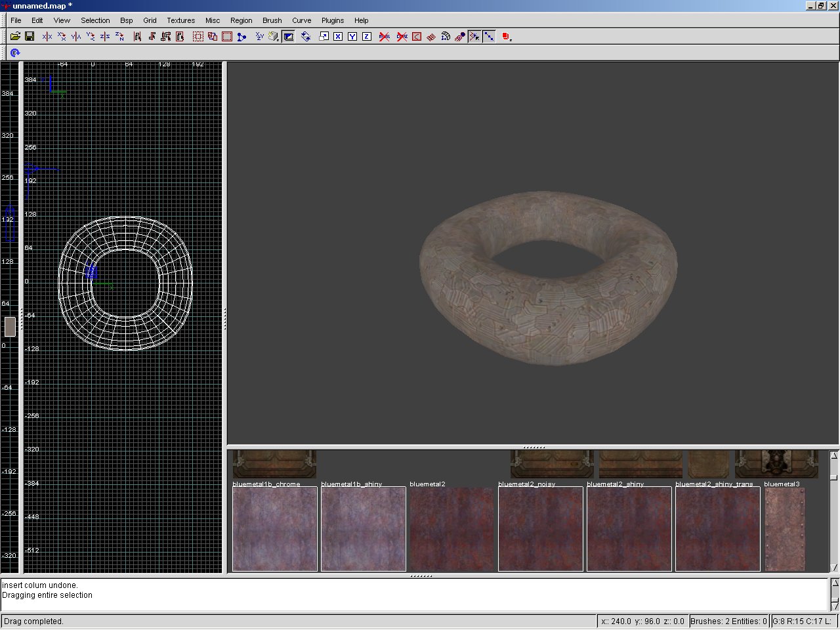Toggle don't select curved brushes

[402, 37]
